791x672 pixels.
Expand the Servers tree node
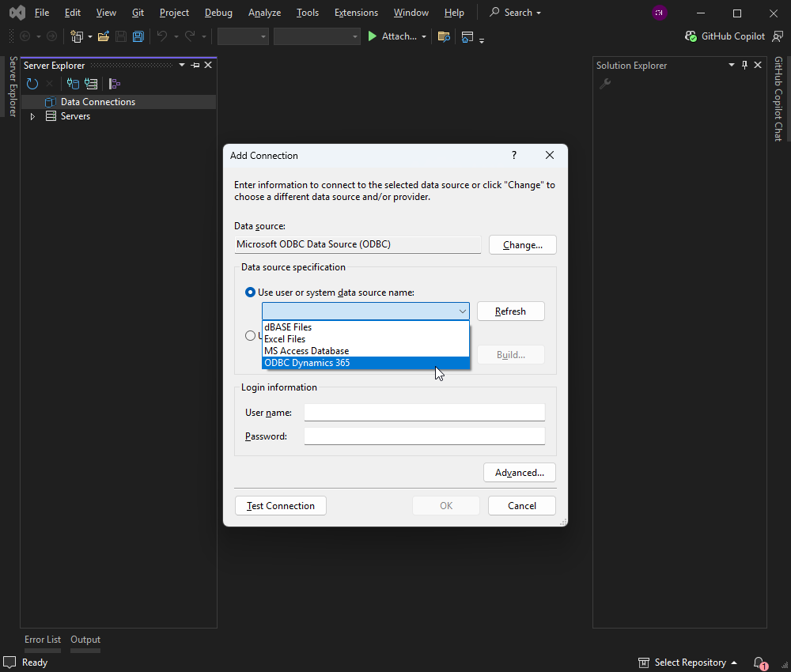32,116
